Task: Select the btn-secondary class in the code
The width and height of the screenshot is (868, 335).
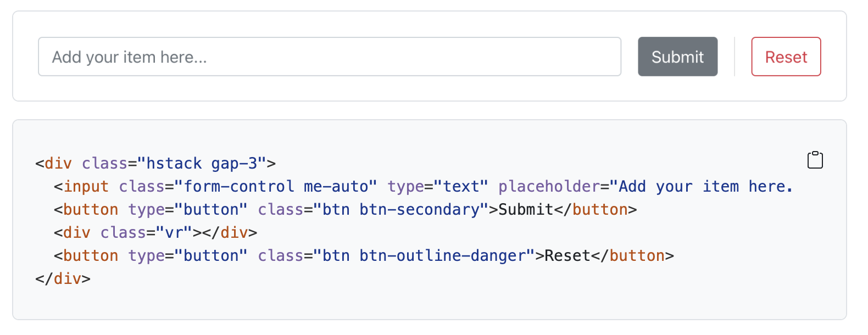Action: (419, 209)
